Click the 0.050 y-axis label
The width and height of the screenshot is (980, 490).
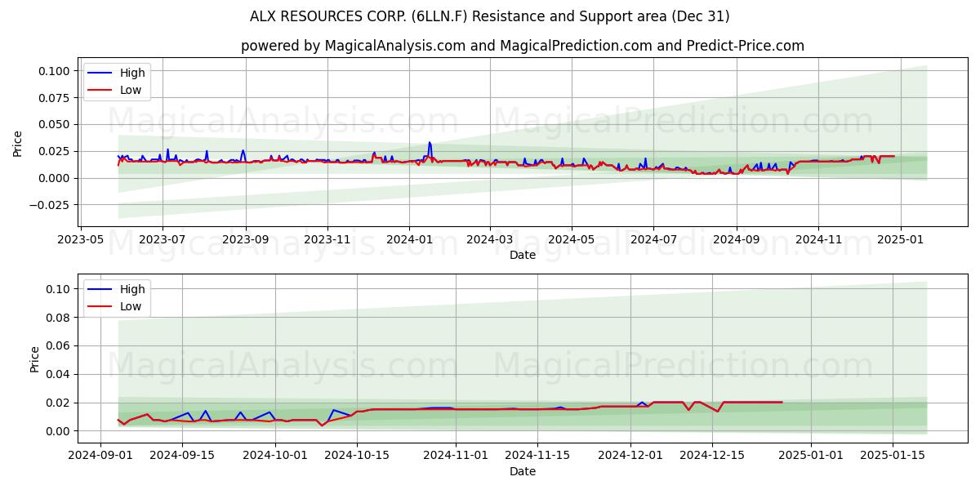56,125
